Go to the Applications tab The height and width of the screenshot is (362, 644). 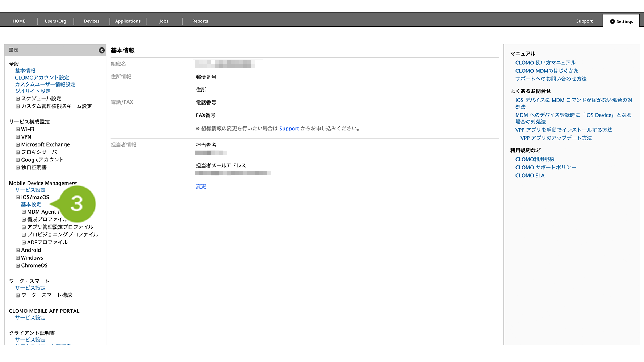pyautogui.click(x=127, y=21)
